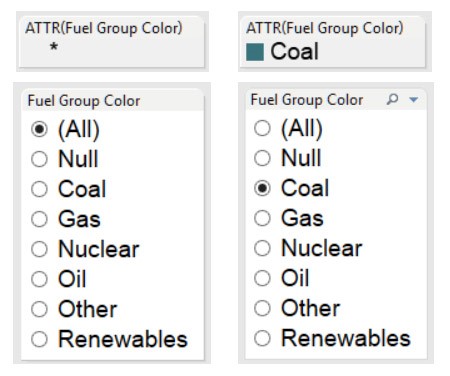Select (All) in the right filter list
This screenshot has height=376, width=450.
click(x=262, y=128)
